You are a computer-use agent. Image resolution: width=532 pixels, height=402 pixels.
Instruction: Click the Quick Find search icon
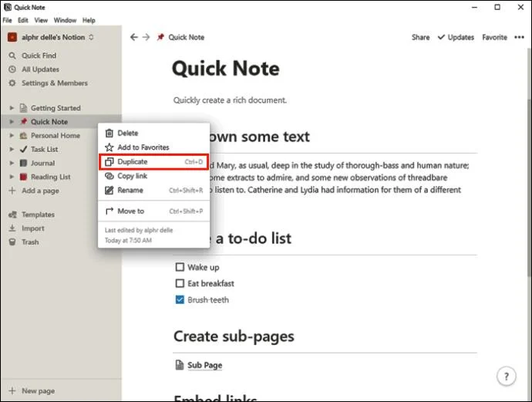point(12,56)
